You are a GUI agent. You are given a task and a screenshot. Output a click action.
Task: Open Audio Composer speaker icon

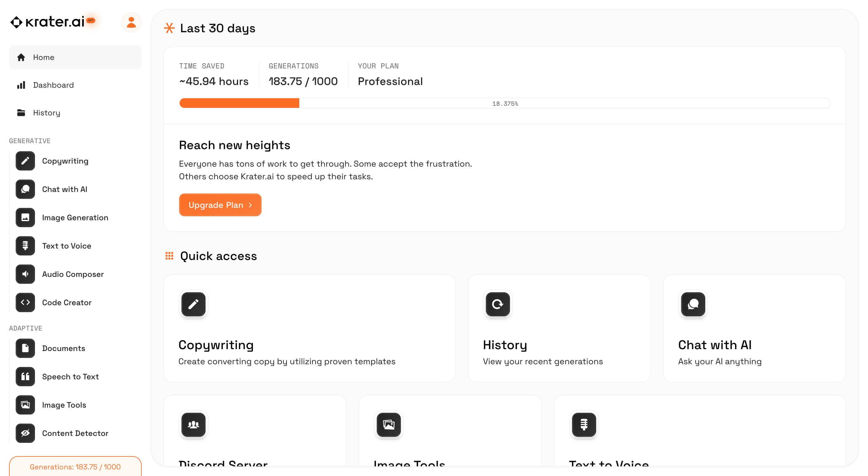pos(25,274)
